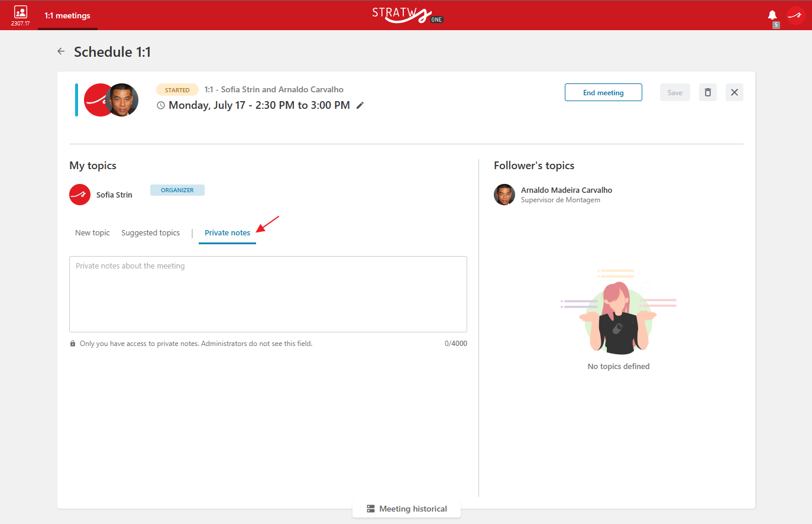Click the Meeting historical icon

coord(371,509)
